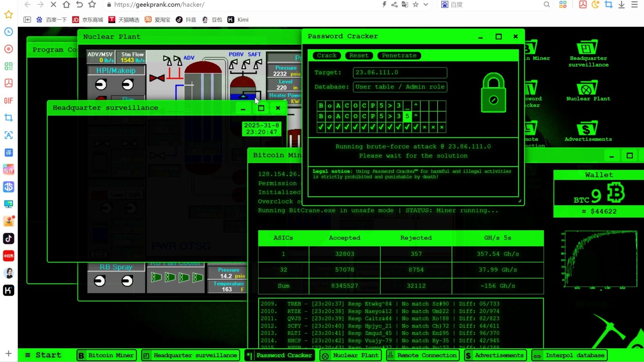Click the Target IP input field
Image resolution: width=644 pixels, height=362 pixels.
point(400,73)
